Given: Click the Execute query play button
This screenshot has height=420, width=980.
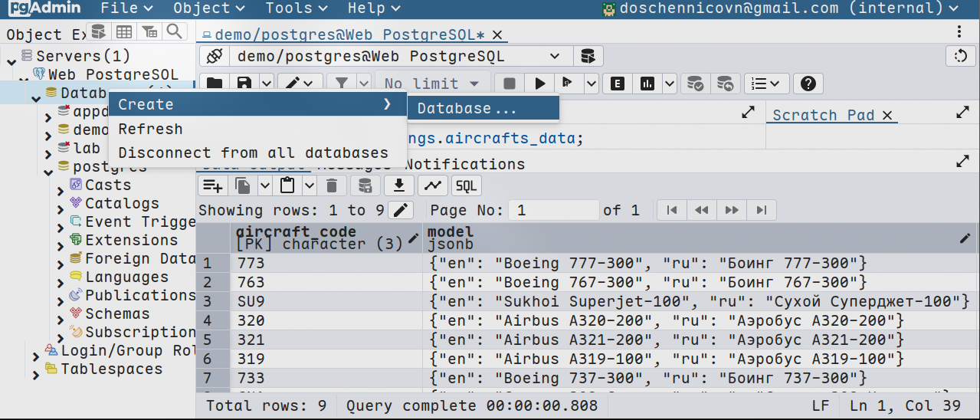Looking at the screenshot, I should click(x=540, y=84).
